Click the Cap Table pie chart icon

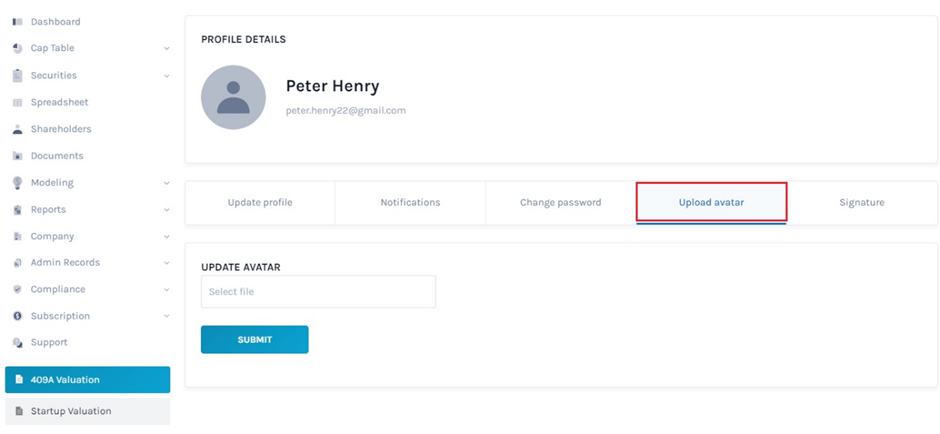tap(17, 49)
